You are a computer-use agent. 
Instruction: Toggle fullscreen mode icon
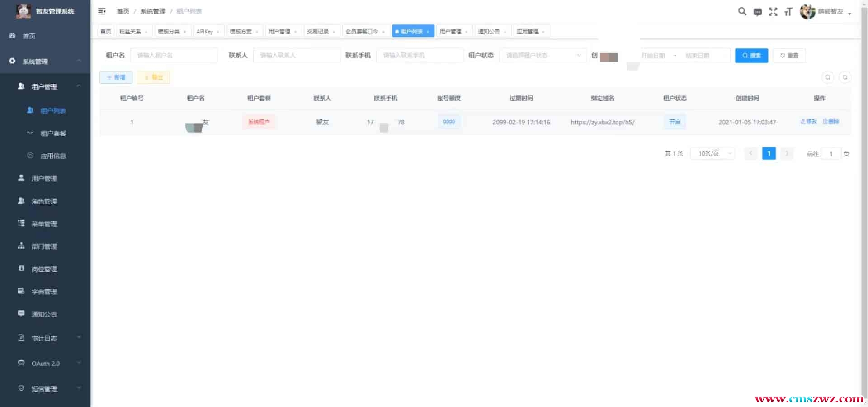pyautogui.click(x=773, y=12)
